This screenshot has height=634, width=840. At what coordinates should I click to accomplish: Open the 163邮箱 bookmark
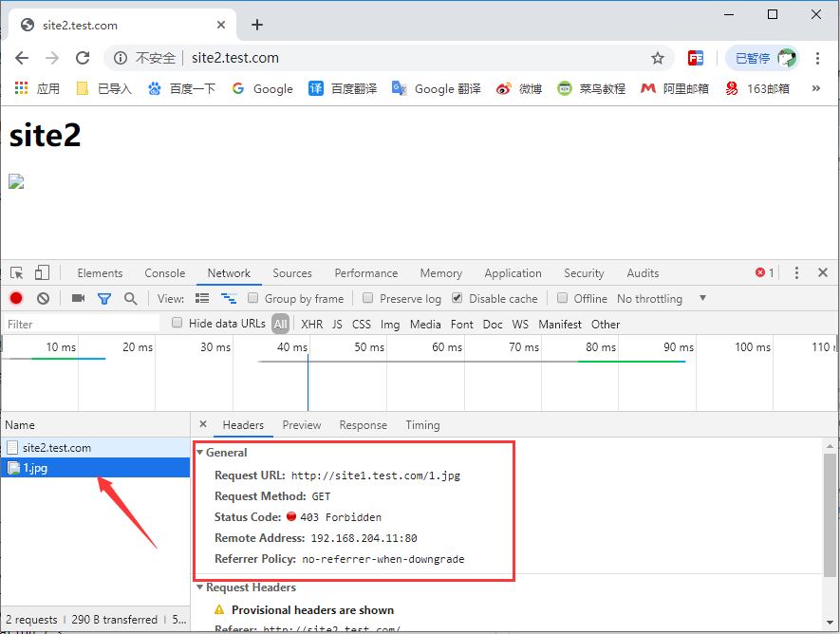tap(757, 88)
